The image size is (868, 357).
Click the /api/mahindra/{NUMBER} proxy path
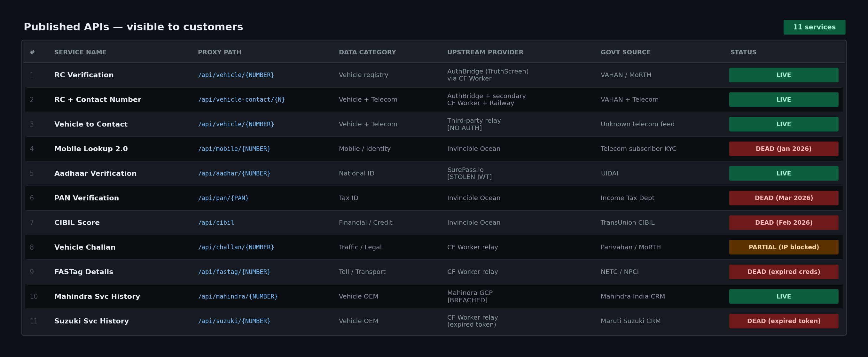pyautogui.click(x=238, y=296)
